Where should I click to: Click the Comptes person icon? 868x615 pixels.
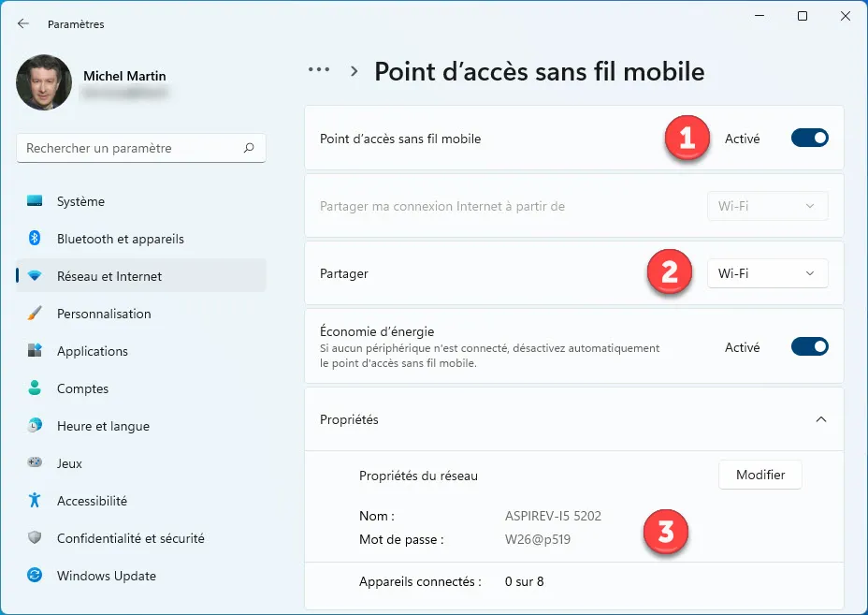point(35,388)
